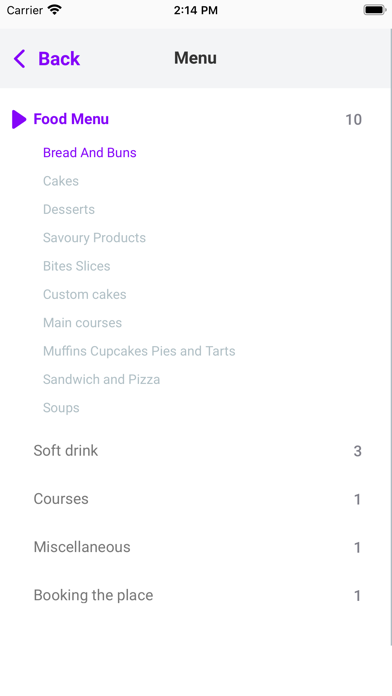Collapse Food Menu with the purple triangle
This screenshot has height=696, width=392.
pos(19,119)
